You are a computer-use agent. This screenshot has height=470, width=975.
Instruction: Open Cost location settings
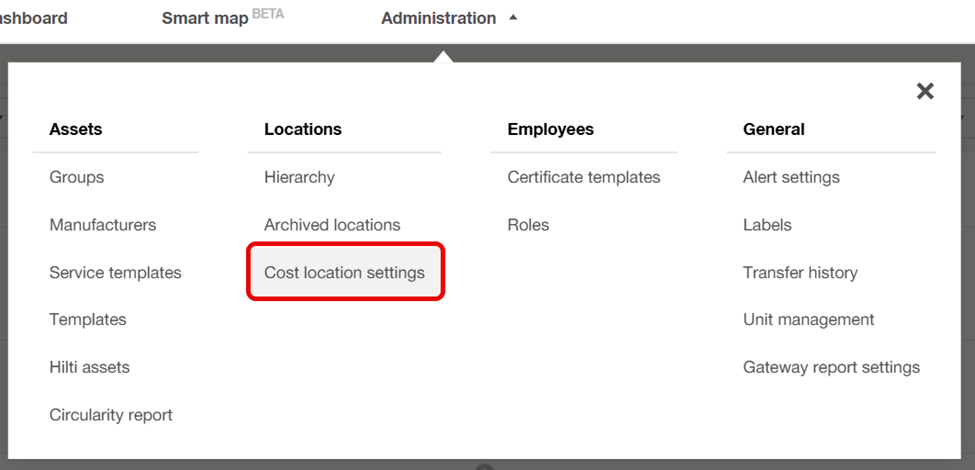(x=344, y=272)
